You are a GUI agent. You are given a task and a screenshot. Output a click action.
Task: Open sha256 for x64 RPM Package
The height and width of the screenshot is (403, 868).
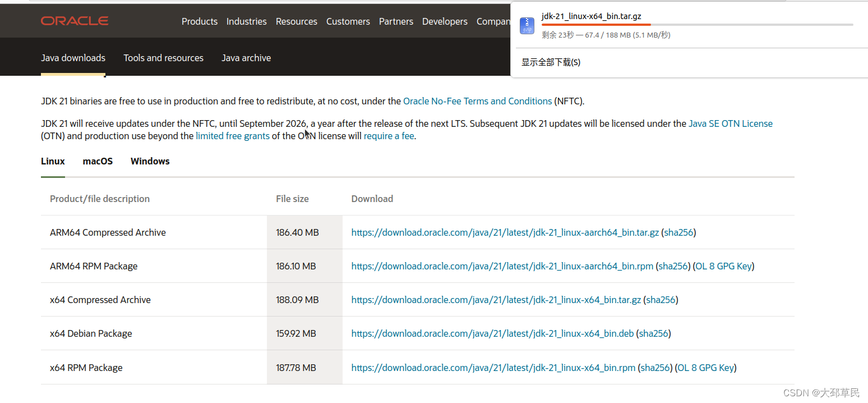tap(655, 368)
